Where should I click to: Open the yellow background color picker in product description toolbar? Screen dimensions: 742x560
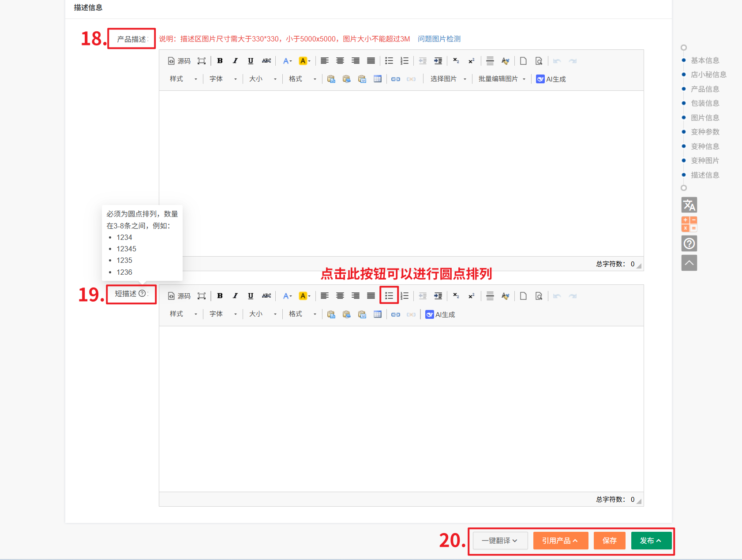pos(304,61)
